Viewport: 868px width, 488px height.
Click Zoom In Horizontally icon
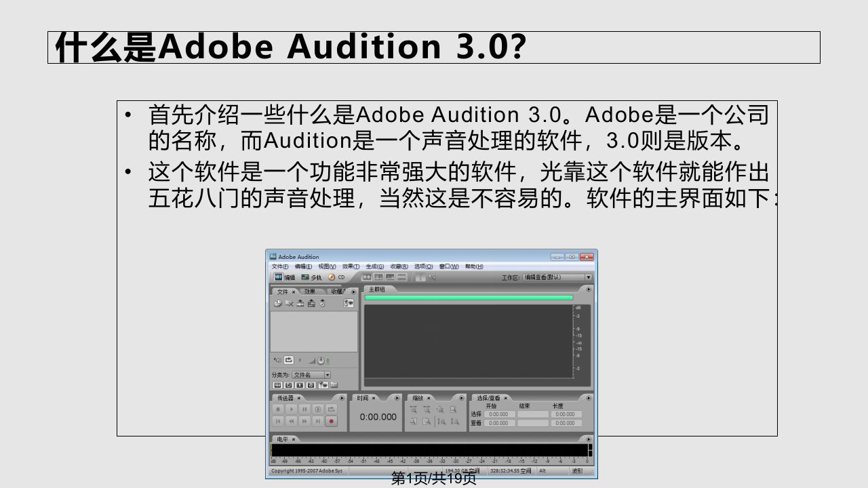413,409
